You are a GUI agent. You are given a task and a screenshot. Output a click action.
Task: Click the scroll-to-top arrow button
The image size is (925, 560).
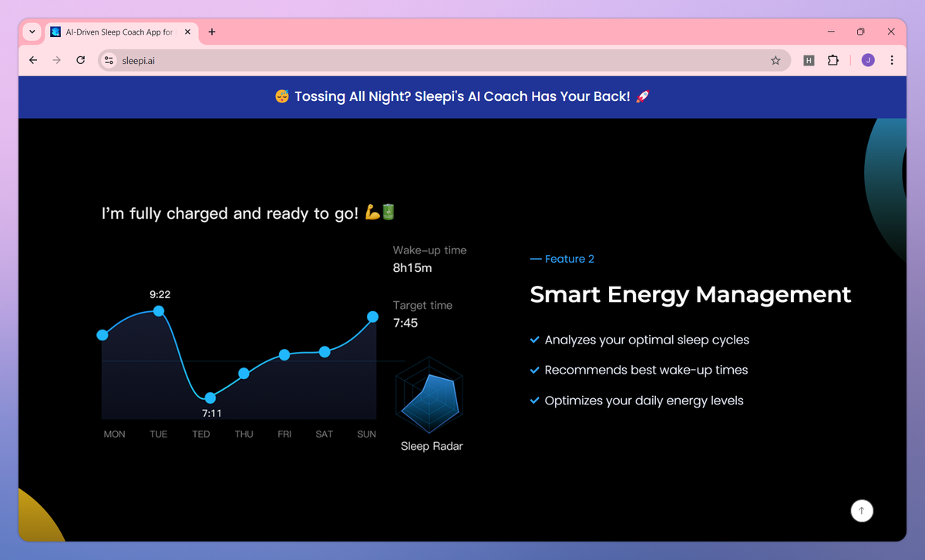(862, 511)
